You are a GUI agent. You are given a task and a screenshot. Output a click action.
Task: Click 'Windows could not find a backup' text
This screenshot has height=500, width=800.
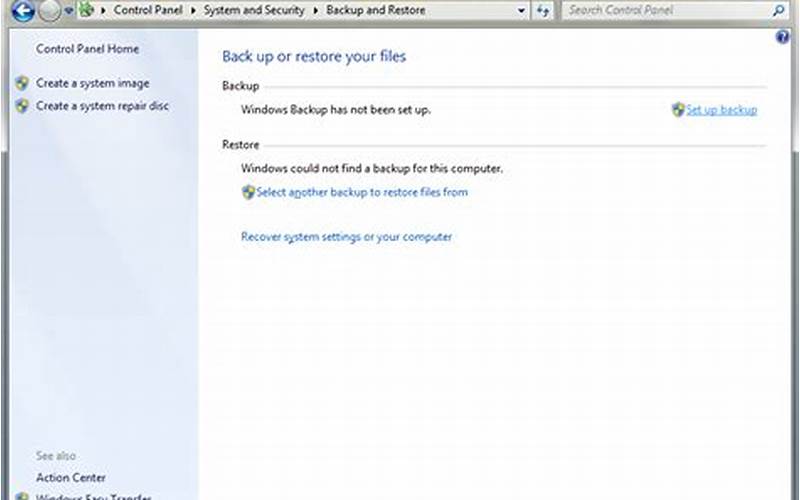372,168
